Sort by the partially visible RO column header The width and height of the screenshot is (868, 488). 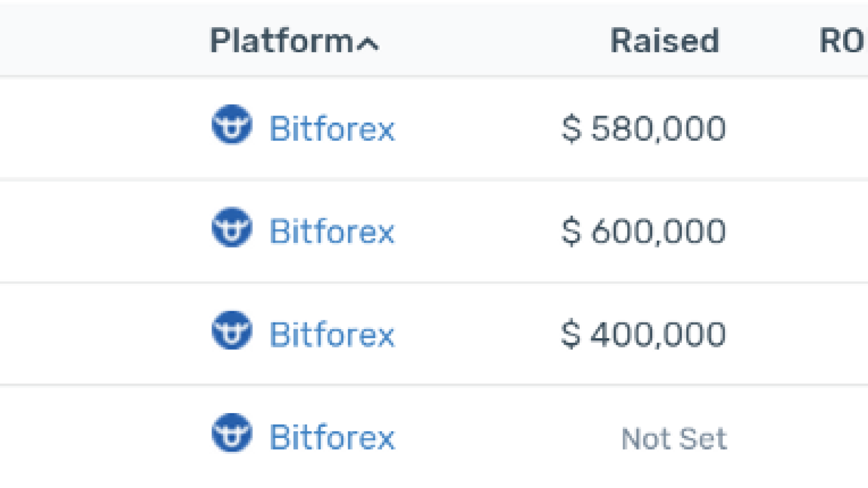point(843,41)
